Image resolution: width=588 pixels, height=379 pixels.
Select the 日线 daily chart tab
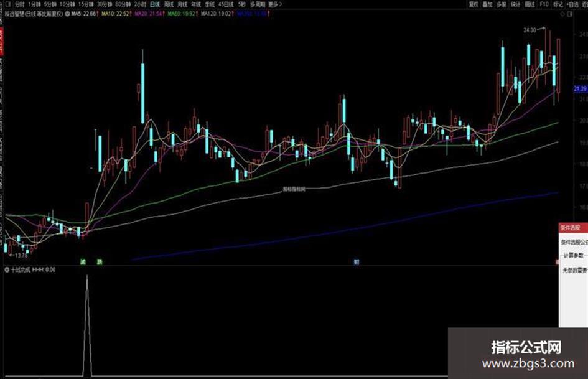click(154, 4)
